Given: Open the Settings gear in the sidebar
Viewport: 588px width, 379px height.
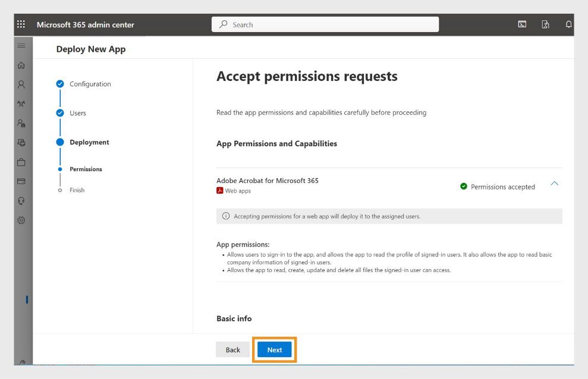Looking at the screenshot, I should pyautogui.click(x=21, y=220).
